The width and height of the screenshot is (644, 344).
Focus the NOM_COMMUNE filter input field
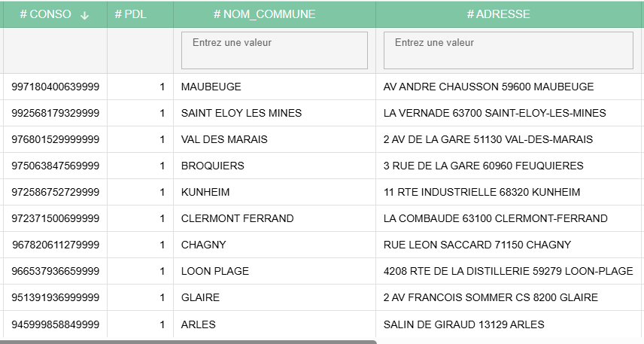click(x=274, y=50)
